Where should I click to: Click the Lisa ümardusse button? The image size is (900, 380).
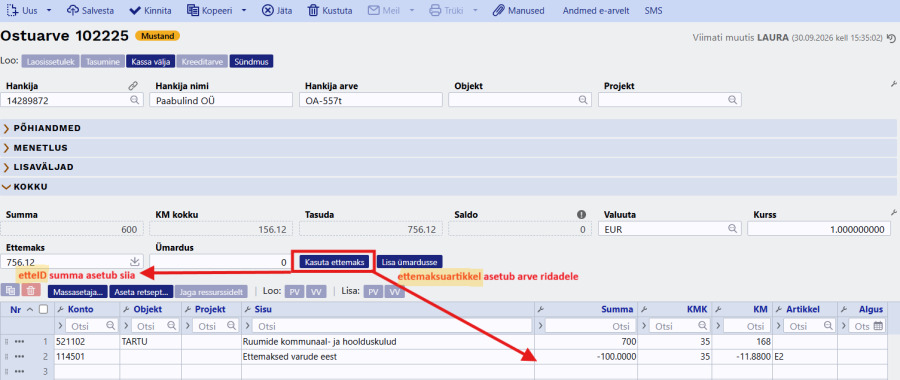(x=410, y=262)
